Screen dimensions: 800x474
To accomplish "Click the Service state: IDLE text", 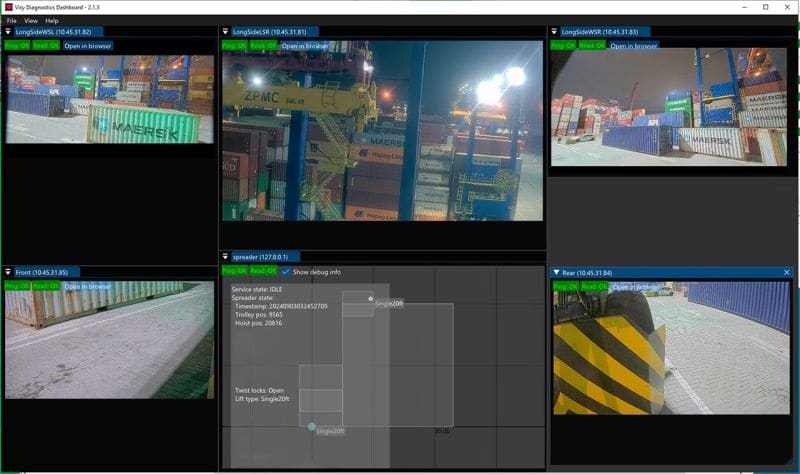I will coord(257,289).
